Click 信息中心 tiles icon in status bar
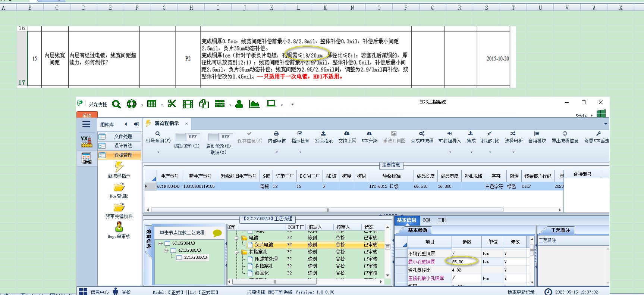Viewport: 644px width, 295px height. click(x=83, y=292)
